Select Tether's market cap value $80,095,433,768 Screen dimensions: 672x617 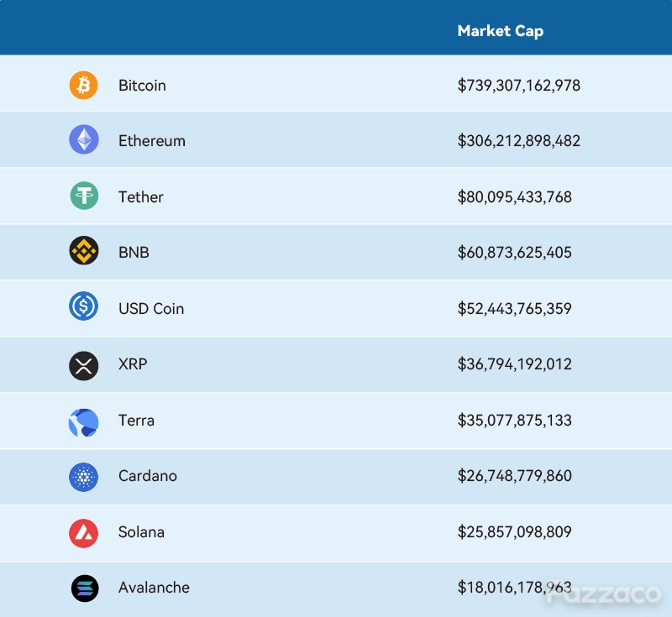[514, 197]
